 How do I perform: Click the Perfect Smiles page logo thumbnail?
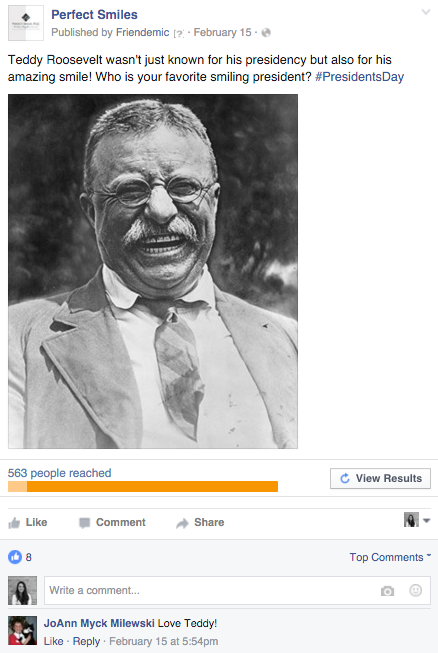click(x=26, y=23)
